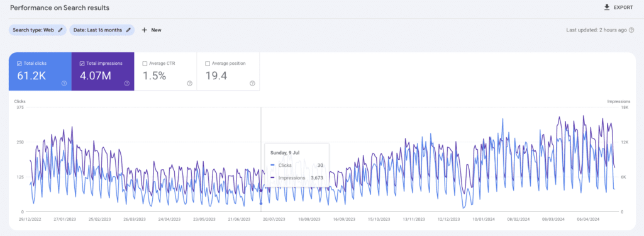Click the Search type: Web filter chip
The image size is (644, 236).
point(37,30)
